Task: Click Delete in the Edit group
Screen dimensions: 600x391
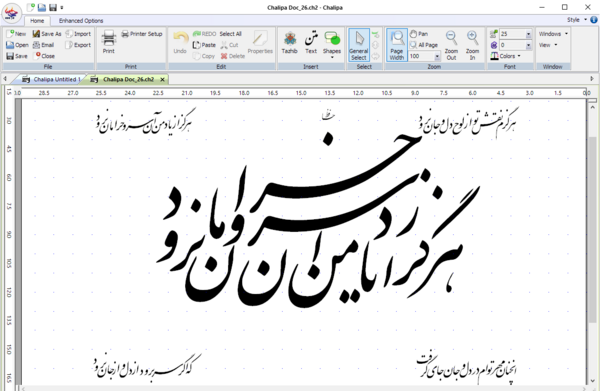Action: pyautogui.click(x=233, y=56)
